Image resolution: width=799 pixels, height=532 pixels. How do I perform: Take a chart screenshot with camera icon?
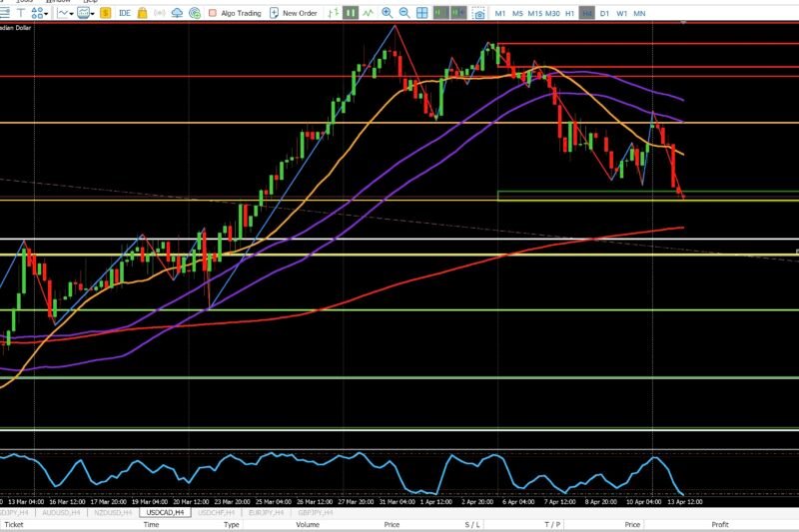(x=479, y=14)
